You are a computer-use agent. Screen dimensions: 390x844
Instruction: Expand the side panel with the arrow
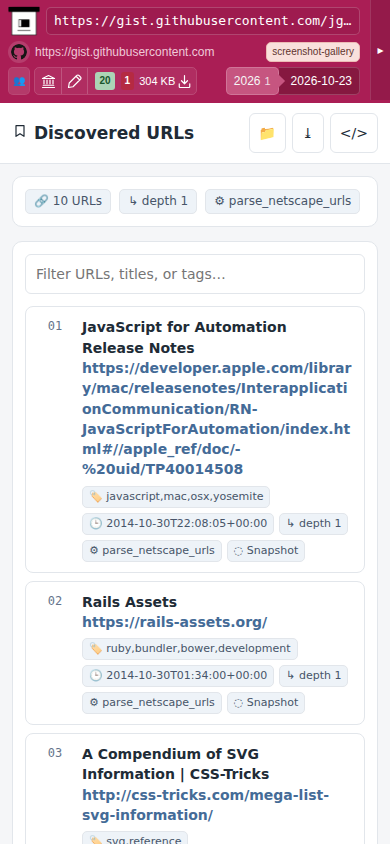click(380, 51)
